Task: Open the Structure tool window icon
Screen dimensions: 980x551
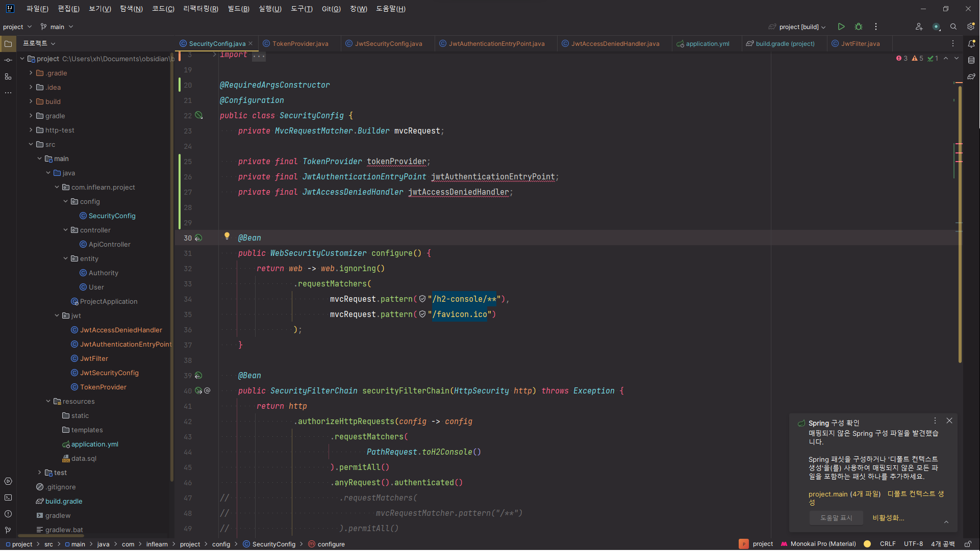Action: (8, 76)
